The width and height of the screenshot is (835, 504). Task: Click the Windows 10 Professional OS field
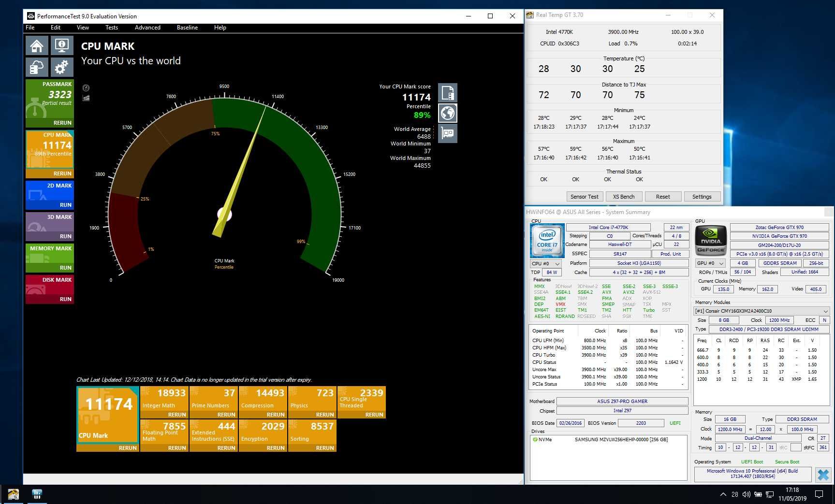tap(752, 474)
